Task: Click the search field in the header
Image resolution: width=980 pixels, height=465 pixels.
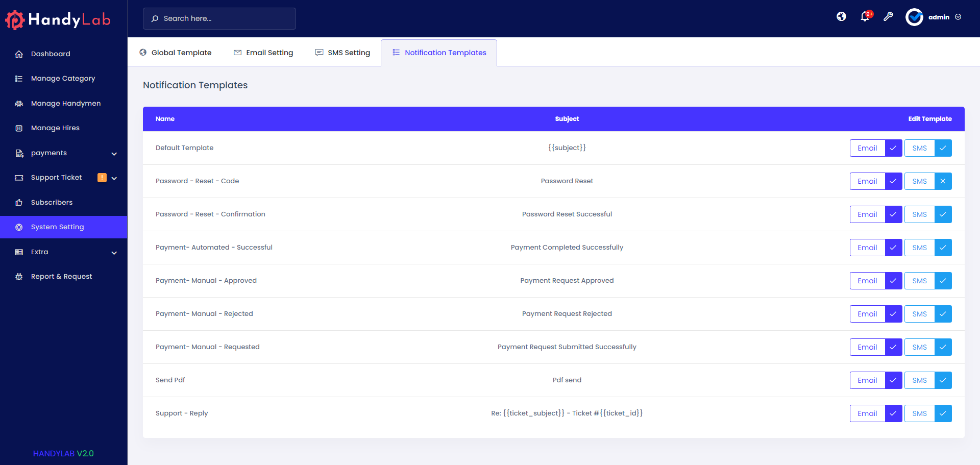Action: [219, 18]
